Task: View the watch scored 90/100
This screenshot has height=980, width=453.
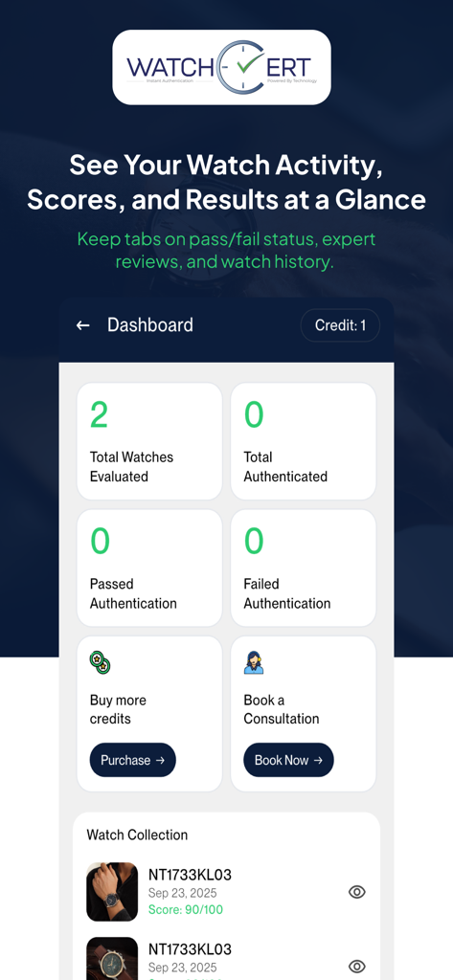Action: 356,892
